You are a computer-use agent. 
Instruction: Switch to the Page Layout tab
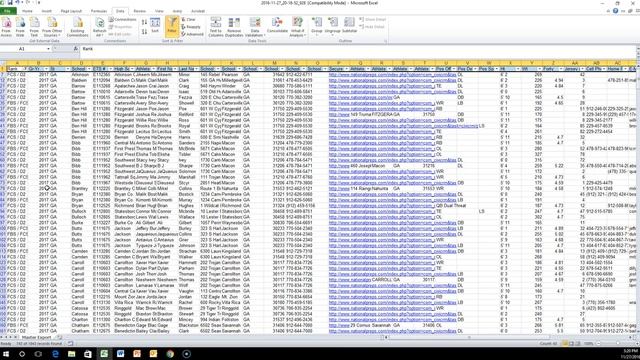tap(71, 11)
